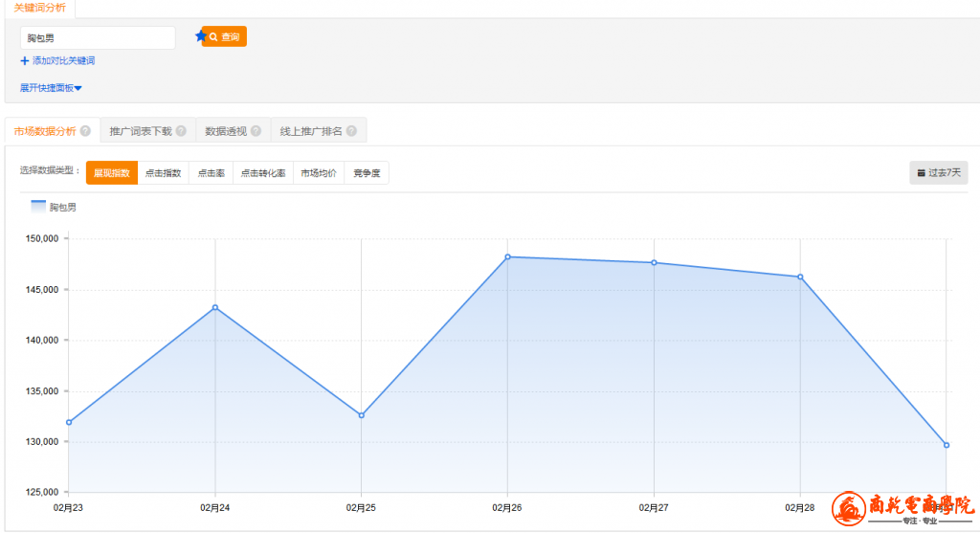Image resolution: width=980 pixels, height=533 pixels.
Task: Click the 南苑电商学院 logo watermark
Action: pyautogui.click(x=902, y=508)
